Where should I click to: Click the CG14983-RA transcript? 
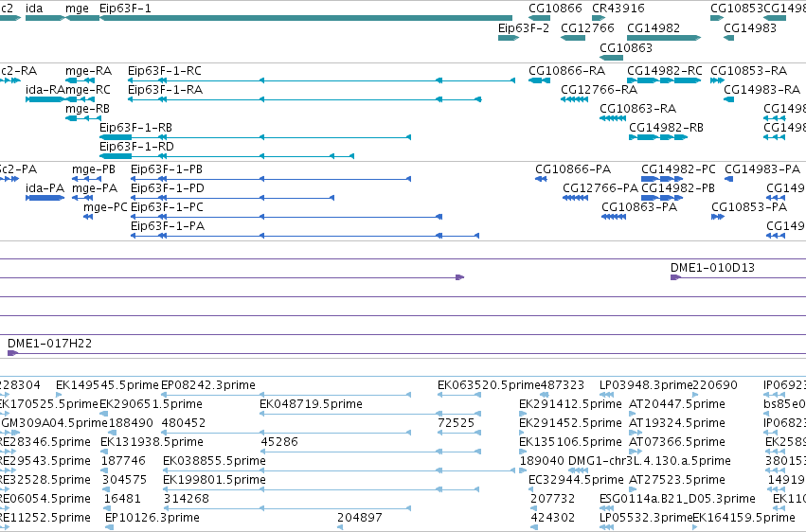(729, 99)
